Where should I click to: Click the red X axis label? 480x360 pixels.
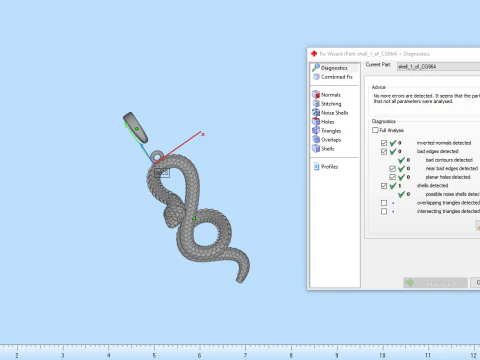[x=203, y=134]
